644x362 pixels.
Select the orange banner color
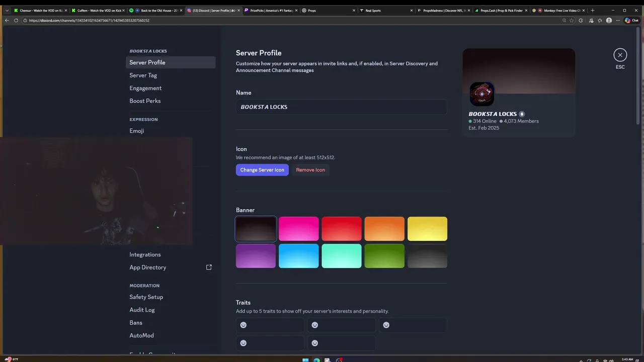[x=384, y=229]
